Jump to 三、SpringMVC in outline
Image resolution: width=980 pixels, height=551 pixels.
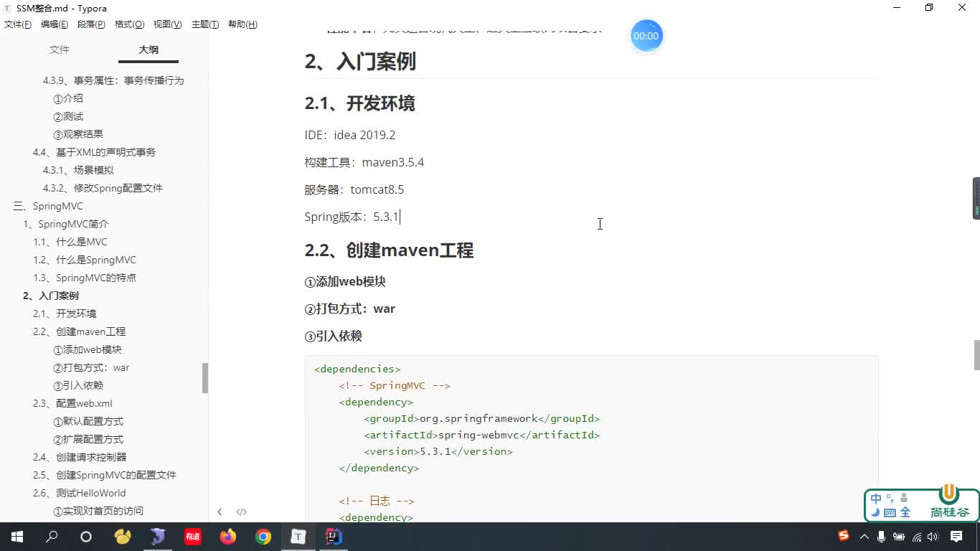pos(48,206)
